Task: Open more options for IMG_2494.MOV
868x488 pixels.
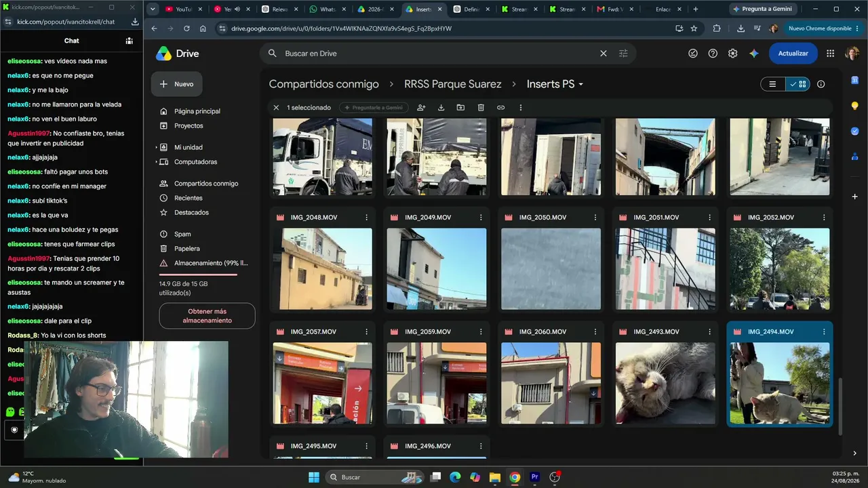Action: pyautogui.click(x=824, y=332)
